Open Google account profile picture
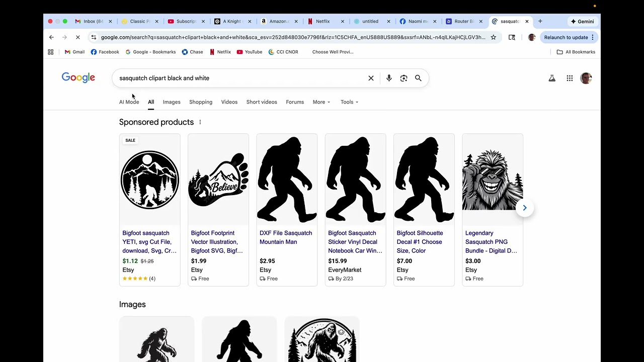Screen dimensions: 644x362 [586, 78]
